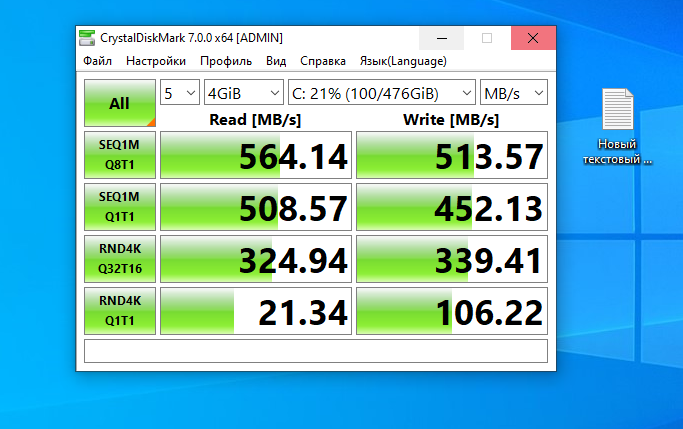683x429 pixels.
Task: Start the RND4K Q32T16 test
Action: coord(120,259)
